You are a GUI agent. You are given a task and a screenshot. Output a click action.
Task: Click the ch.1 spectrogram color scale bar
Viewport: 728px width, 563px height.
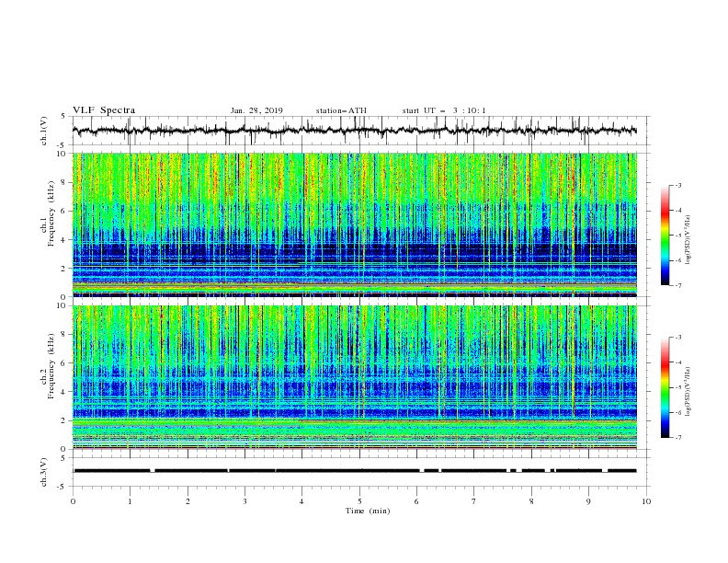(665, 236)
